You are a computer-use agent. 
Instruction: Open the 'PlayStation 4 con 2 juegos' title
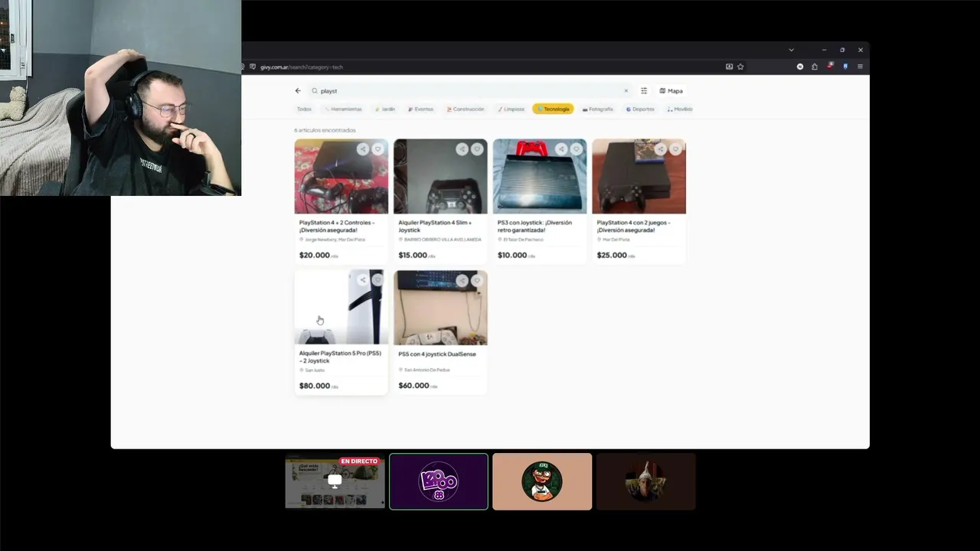pos(633,226)
